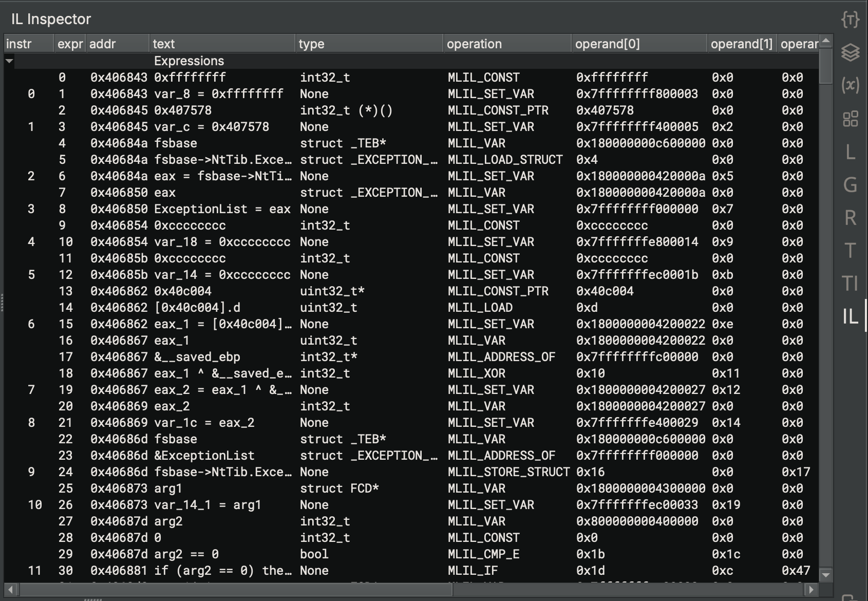Select the IL Inspector sidebar icon
The width and height of the screenshot is (868, 601).
(850, 316)
